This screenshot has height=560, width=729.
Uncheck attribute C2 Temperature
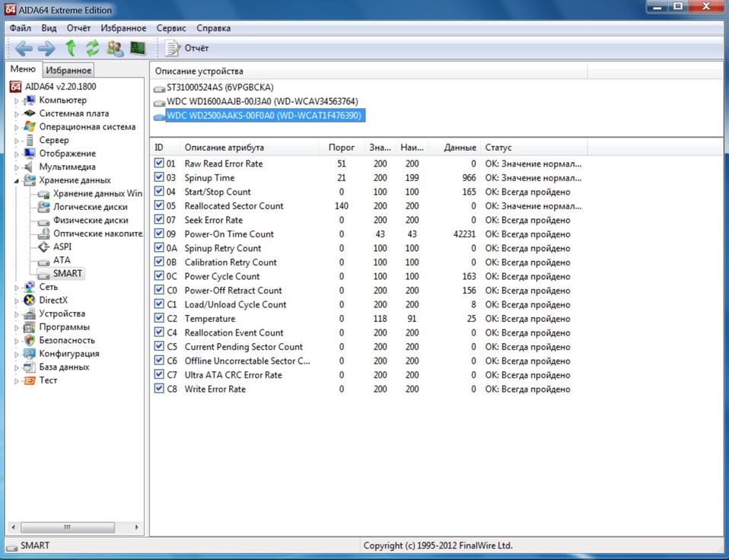(159, 318)
